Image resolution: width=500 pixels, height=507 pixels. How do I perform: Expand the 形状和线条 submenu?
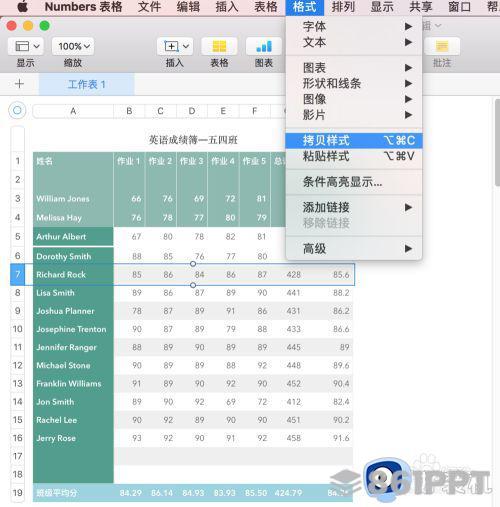point(354,83)
